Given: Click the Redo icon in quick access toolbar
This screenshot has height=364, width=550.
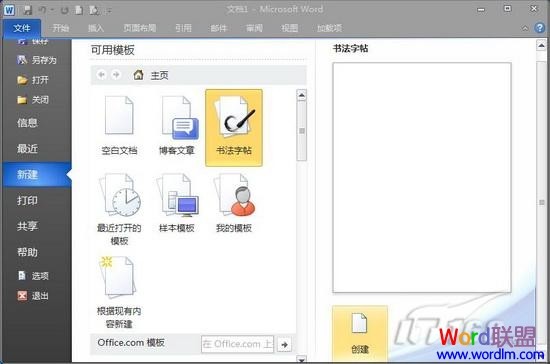Looking at the screenshot, I should [x=64, y=10].
